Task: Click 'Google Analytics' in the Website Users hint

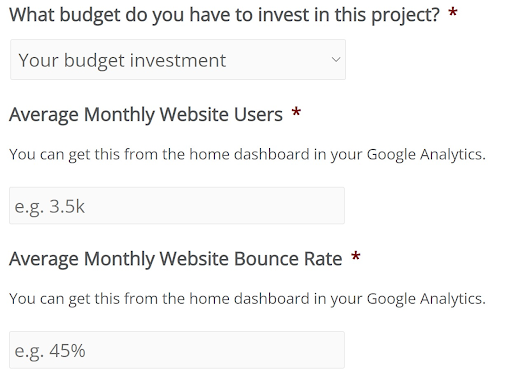Action: [x=426, y=155]
